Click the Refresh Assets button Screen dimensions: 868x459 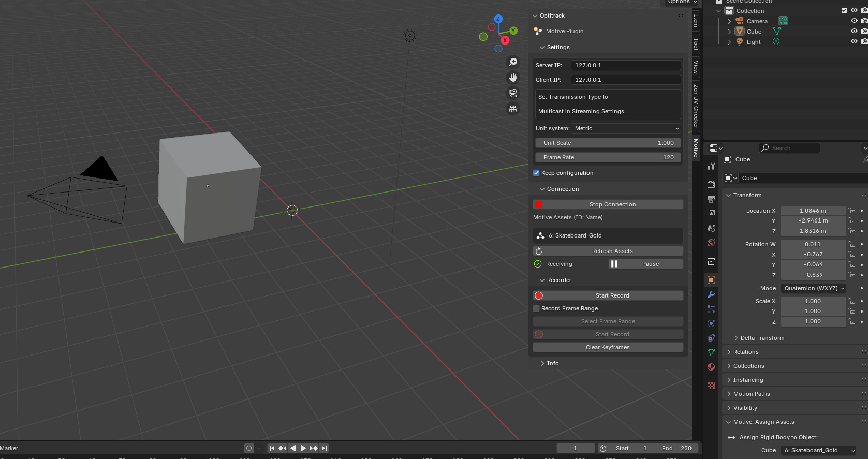point(608,251)
